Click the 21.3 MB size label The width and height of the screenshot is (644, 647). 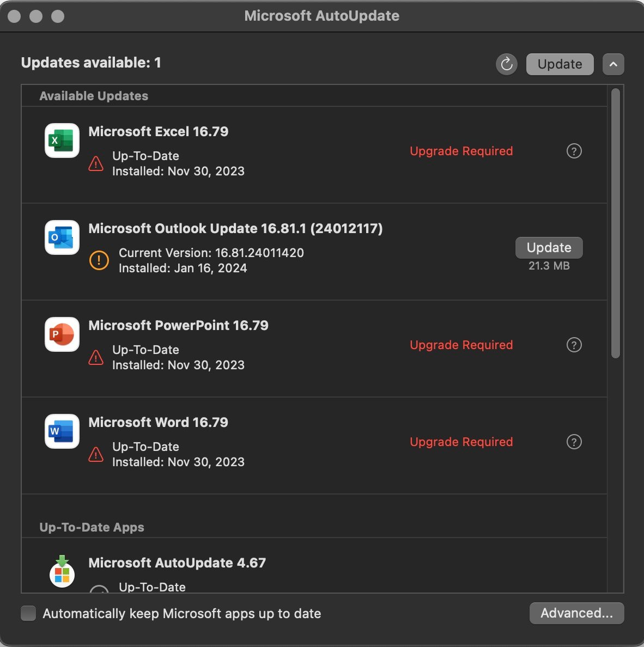(549, 266)
